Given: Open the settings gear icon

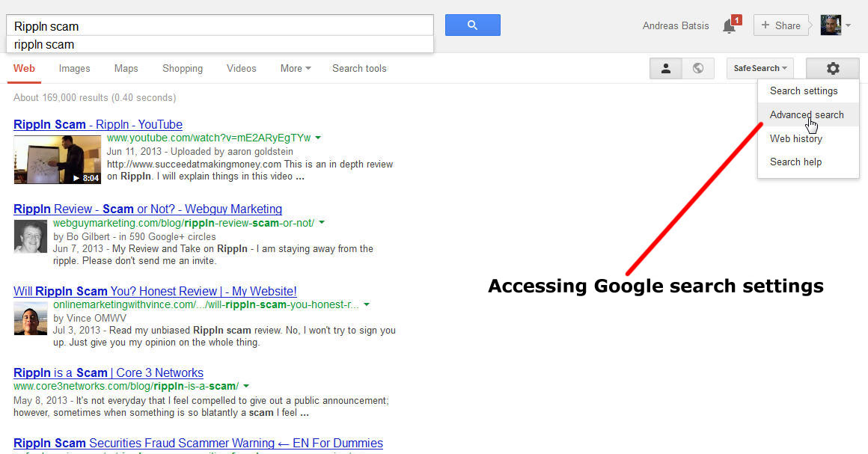Looking at the screenshot, I should click(833, 68).
